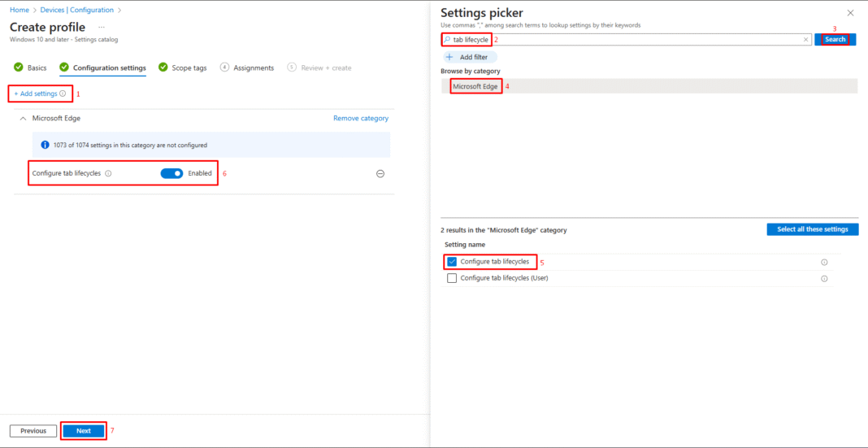Click the info icon beside Add settings
Viewport: 868px width, 448px height.
(63, 94)
